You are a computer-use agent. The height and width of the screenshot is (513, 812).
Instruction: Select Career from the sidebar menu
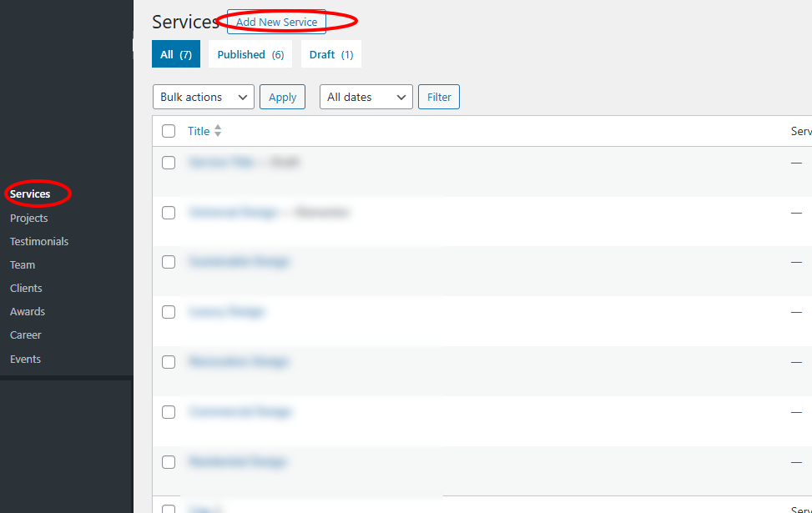(26, 334)
